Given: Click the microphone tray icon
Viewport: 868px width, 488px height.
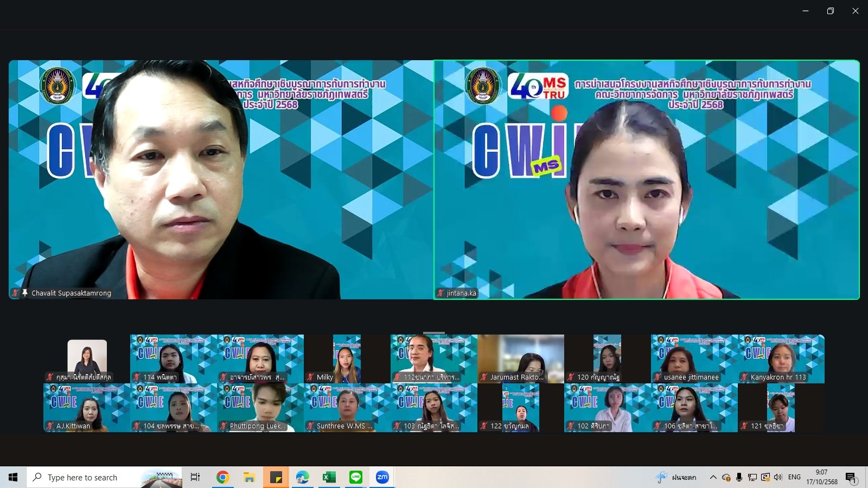Looking at the screenshot, I should [x=739, y=477].
